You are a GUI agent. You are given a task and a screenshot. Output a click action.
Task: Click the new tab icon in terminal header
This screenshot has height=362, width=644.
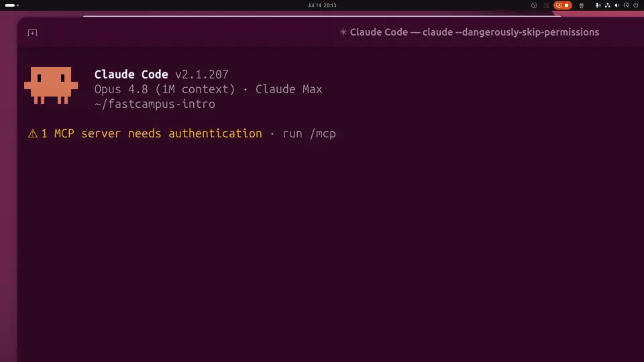32,32
